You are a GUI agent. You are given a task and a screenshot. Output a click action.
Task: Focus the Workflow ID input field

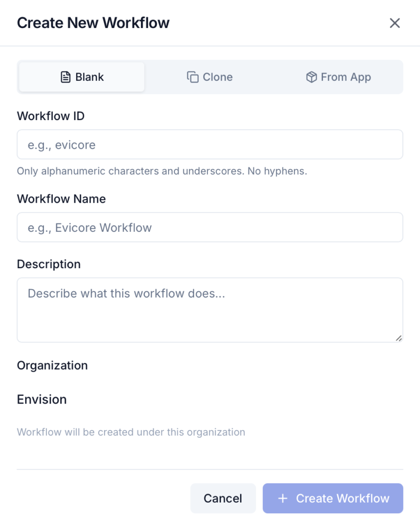[209, 145]
